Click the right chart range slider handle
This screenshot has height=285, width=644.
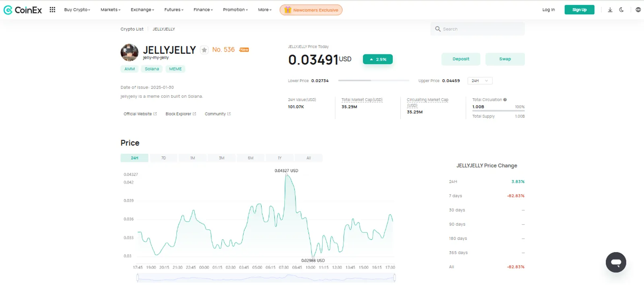point(394,277)
